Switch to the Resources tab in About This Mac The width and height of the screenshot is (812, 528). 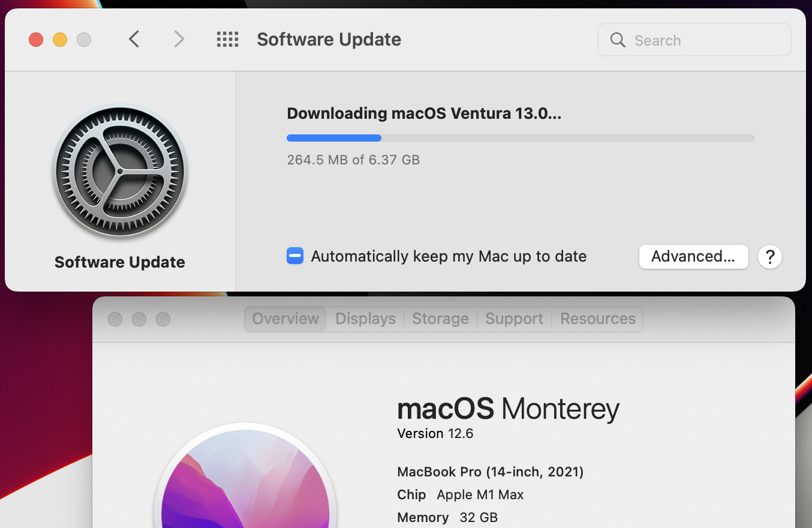pyautogui.click(x=598, y=319)
